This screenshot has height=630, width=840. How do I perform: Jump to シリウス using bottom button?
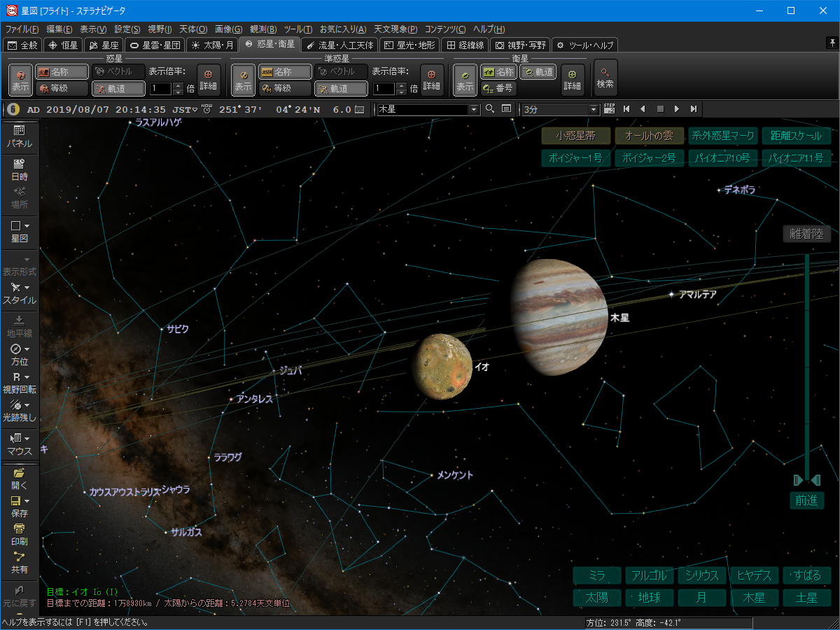(702, 576)
